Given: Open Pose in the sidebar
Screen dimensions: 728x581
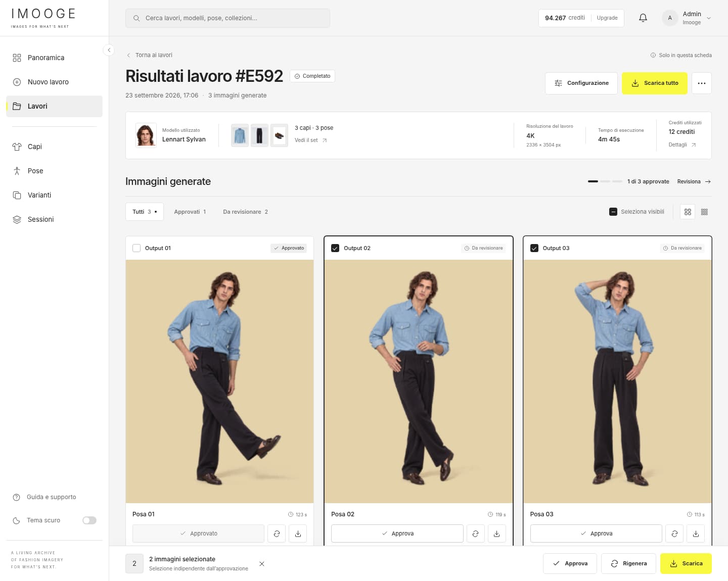Looking at the screenshot, I should 54,171.
